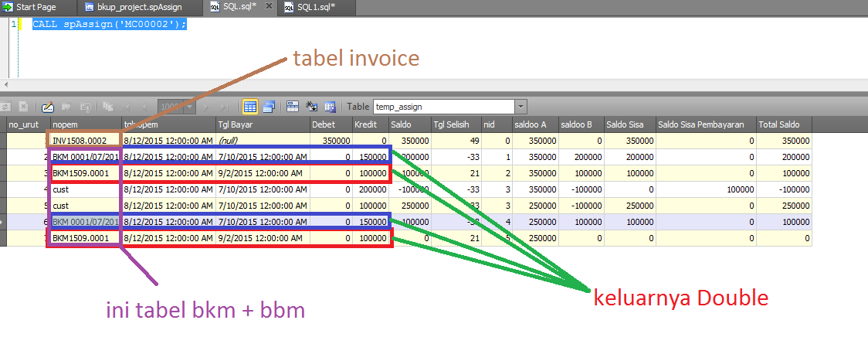Go to next record navigation arrow
The image size is (868, 344).
click(207, 107)
